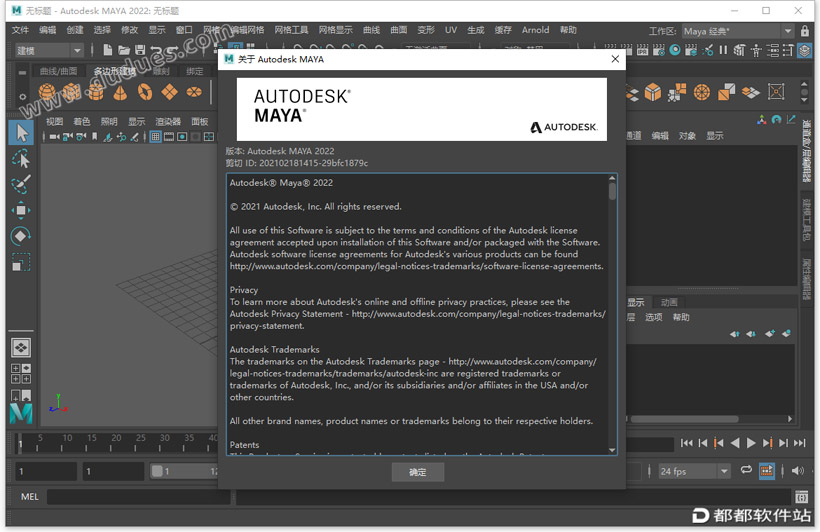
Task: Create a polygon plane from the shelf
Action: click(169, 92)
